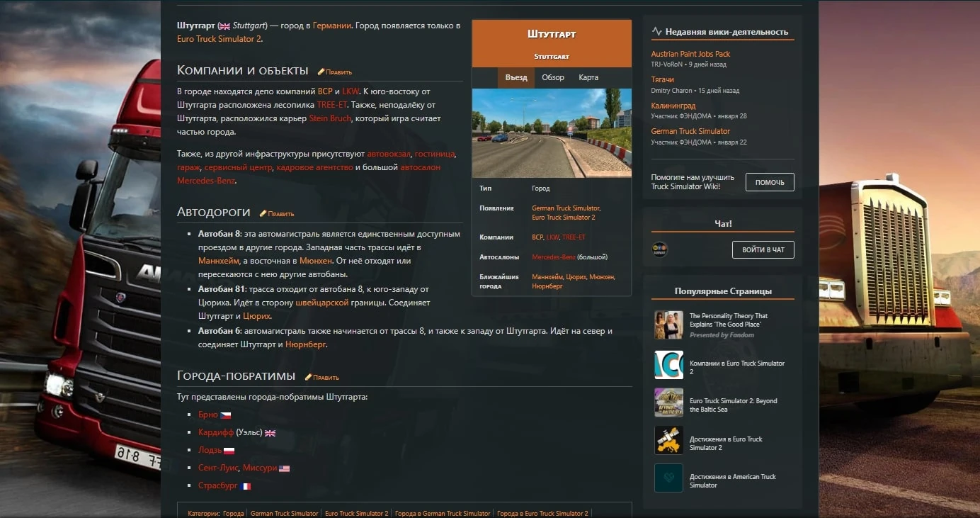Open the гараж link
The width and height of the screenshot is (980, 518).
click(188, 167)
